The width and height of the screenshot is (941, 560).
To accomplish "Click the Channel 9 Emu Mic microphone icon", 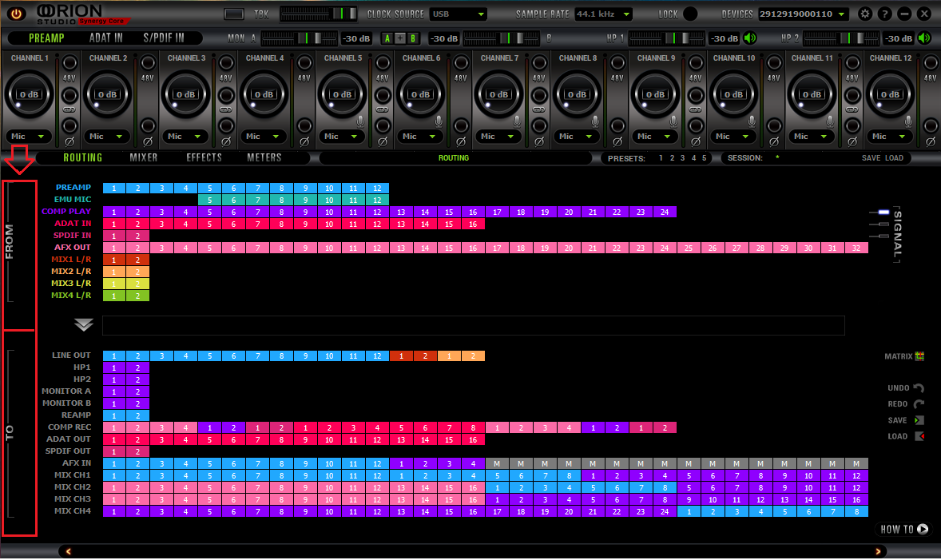I will click(673, 121).
